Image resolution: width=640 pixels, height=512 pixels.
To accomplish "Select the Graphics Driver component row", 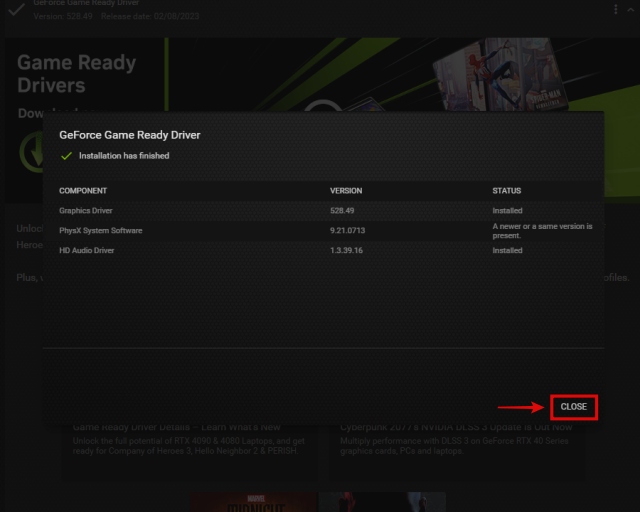I will [x=86, y=211].
